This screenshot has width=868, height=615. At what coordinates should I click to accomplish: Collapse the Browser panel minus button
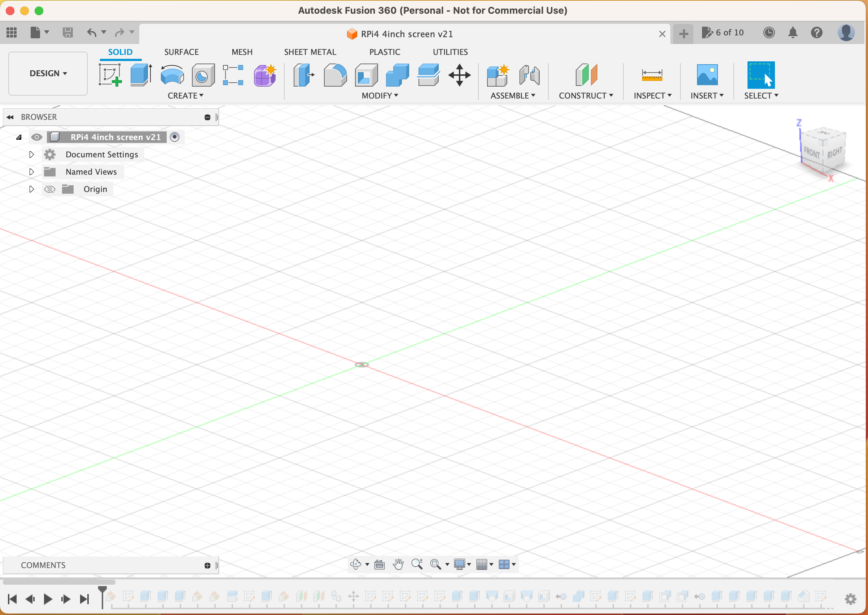click(x=207, y=117)
